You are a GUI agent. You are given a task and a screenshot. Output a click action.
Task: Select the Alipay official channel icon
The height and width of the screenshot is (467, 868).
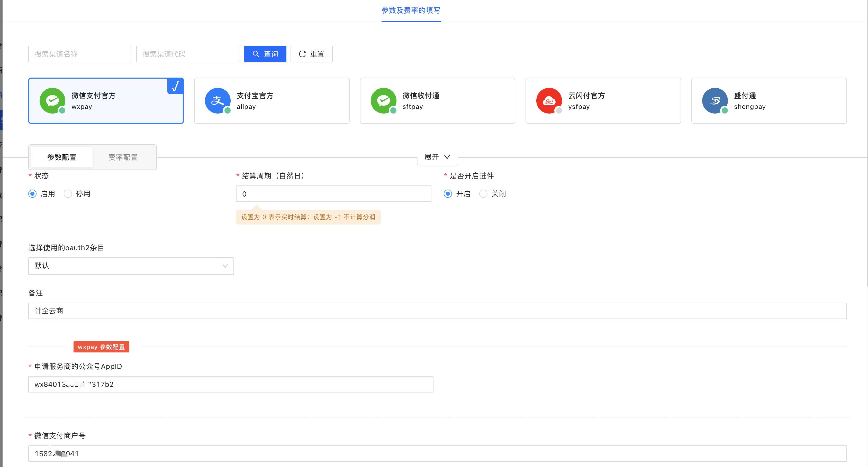[x=217, y=100]
